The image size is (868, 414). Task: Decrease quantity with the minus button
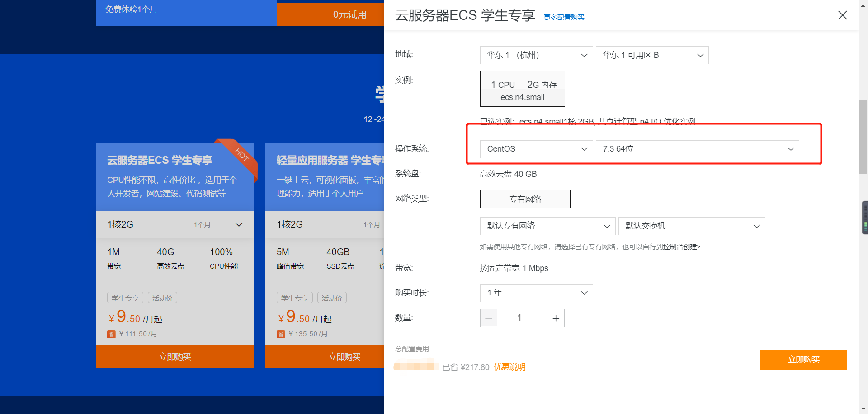[x=489, y=318]
